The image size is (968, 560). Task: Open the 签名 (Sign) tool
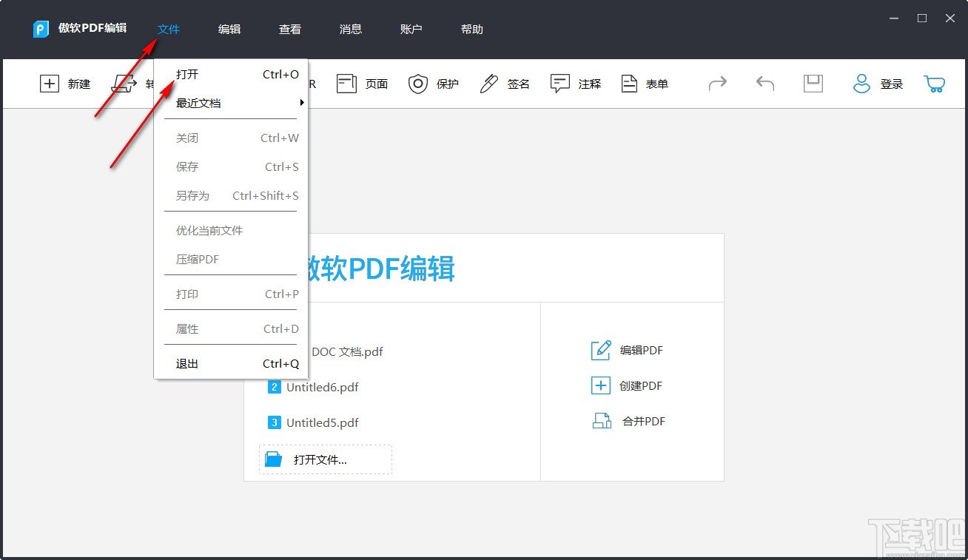coord(504,84)
